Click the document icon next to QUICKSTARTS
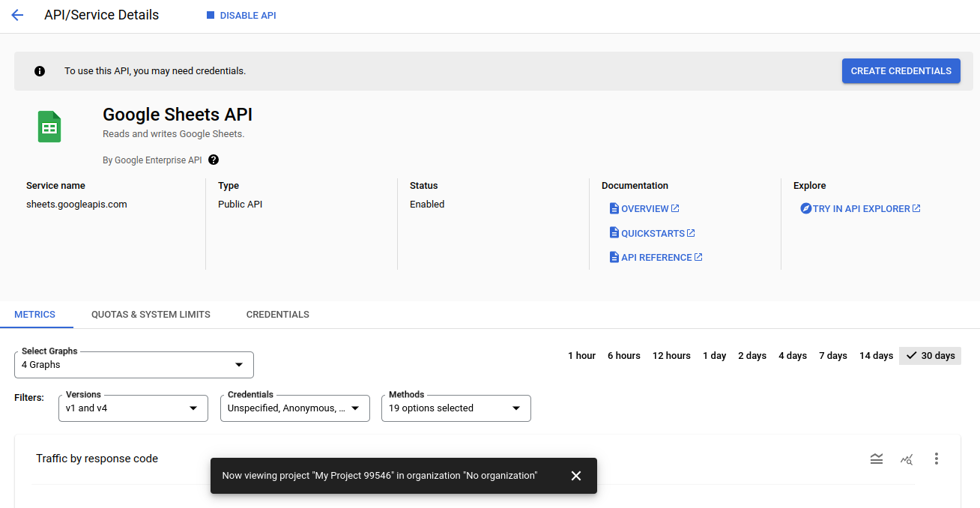 (614, 233)
